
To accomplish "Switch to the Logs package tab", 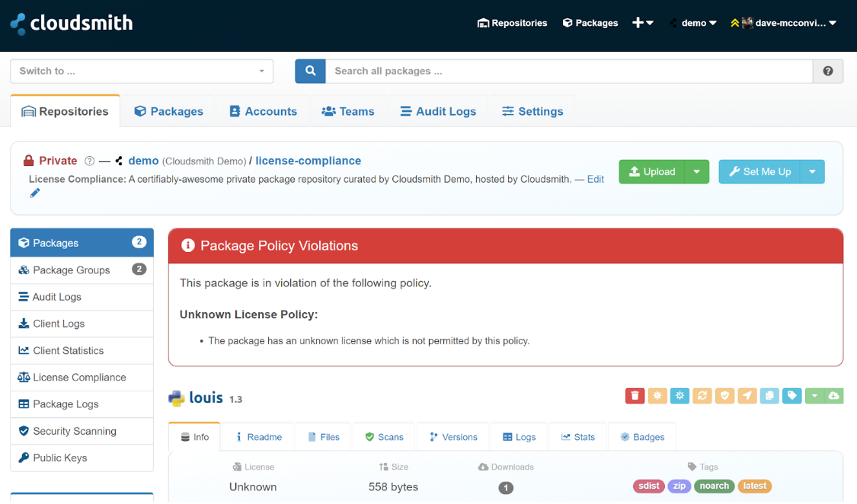I will tap(520, 437).
